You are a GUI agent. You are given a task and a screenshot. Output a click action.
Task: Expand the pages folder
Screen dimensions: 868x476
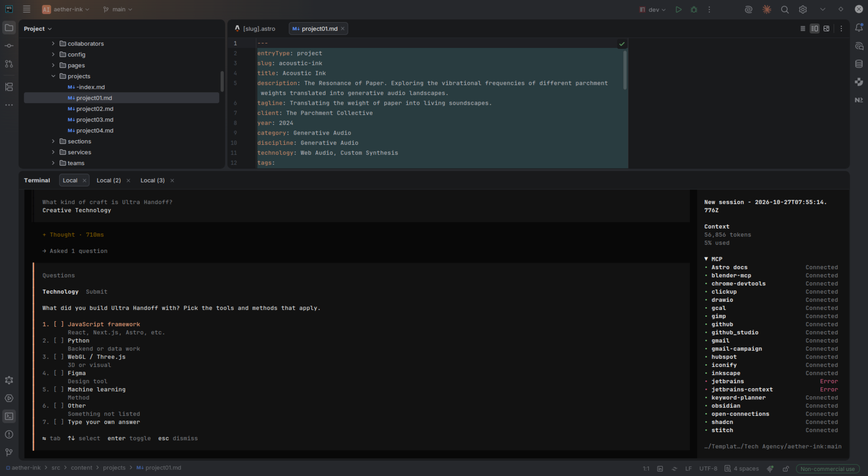point(53,65)
